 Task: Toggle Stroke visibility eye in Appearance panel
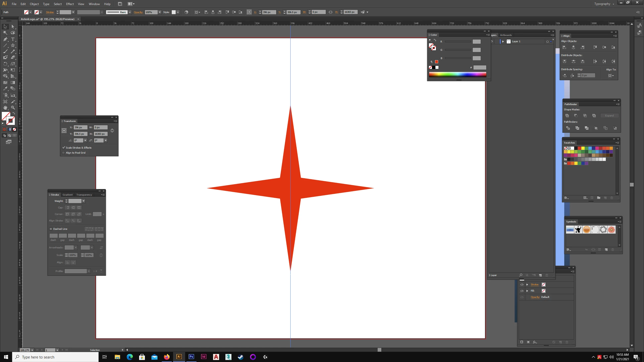pos(522,285)
